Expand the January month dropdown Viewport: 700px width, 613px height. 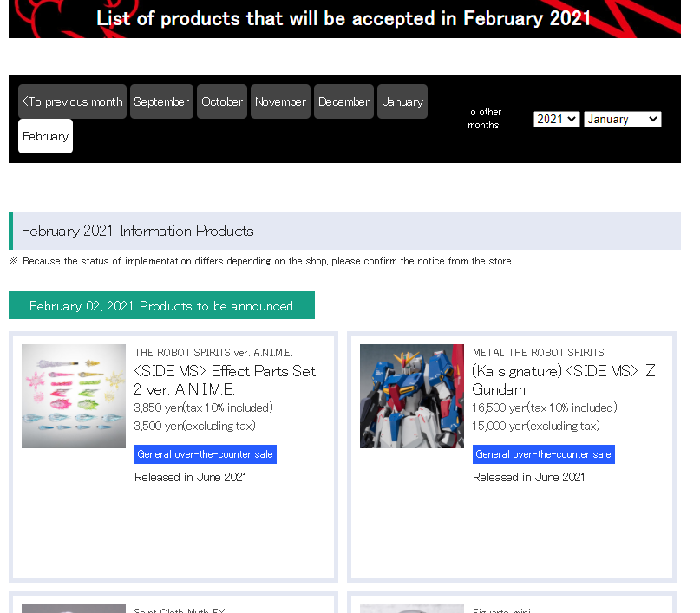(622, 119)
